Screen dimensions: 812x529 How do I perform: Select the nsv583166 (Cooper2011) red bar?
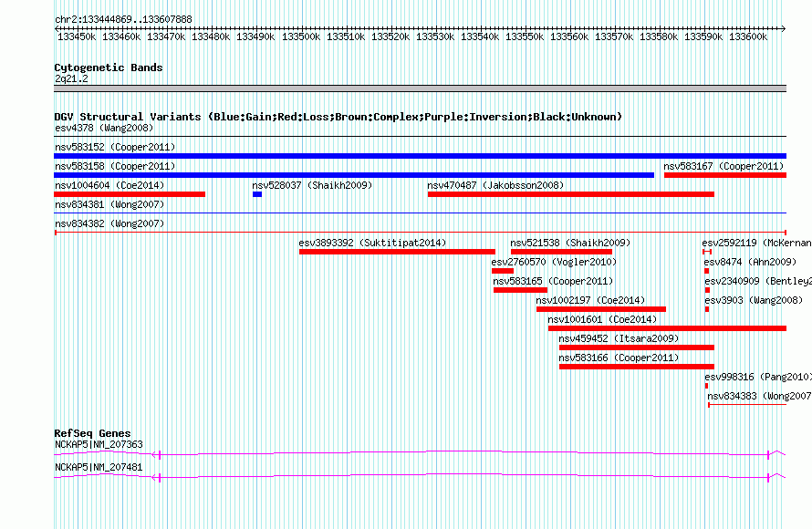(637, 367)
